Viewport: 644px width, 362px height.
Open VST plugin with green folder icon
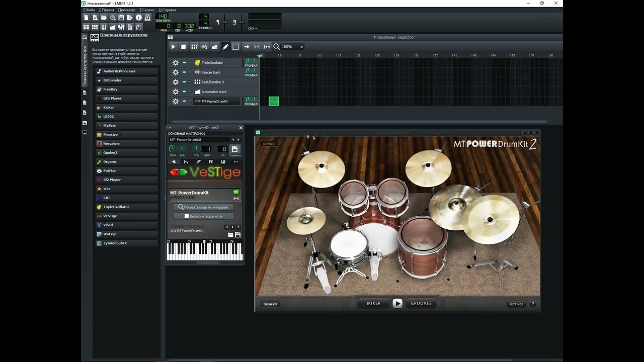pyautogui.click(x=236, y=192)
